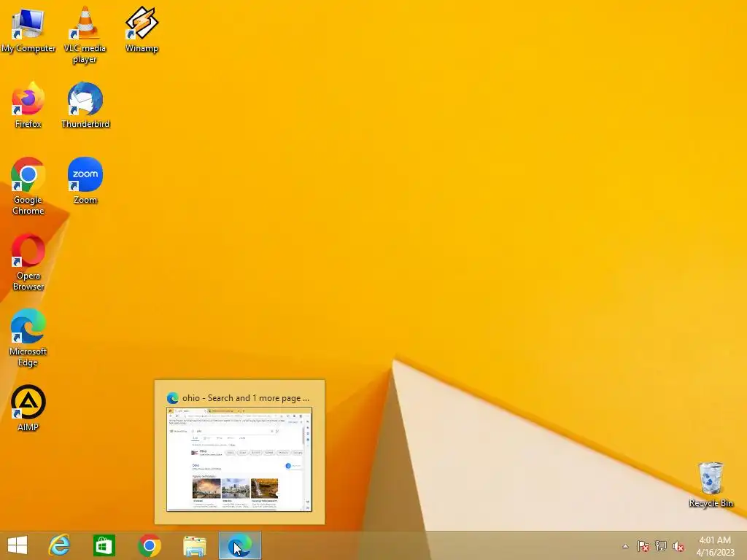Click the Edge window preview thumbnail
The width and height of the screenshot is (747, 560).
(x=239, y=459)
